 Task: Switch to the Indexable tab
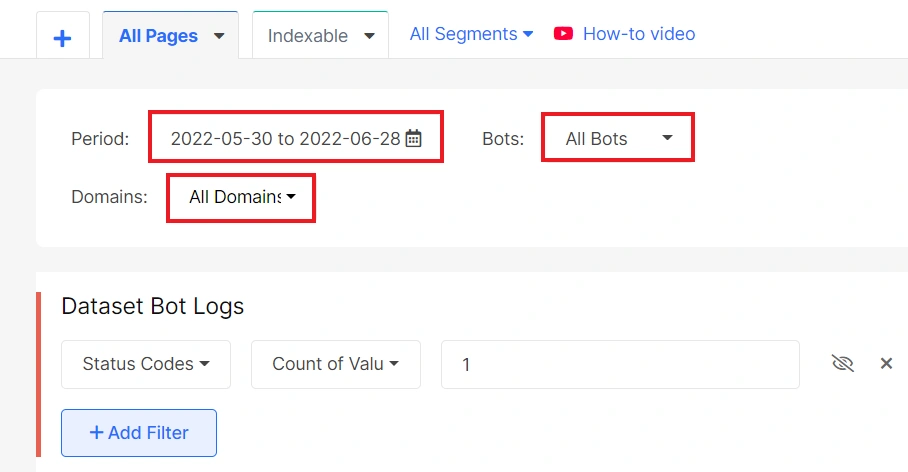pyautogui.click(x=307, y=36)
